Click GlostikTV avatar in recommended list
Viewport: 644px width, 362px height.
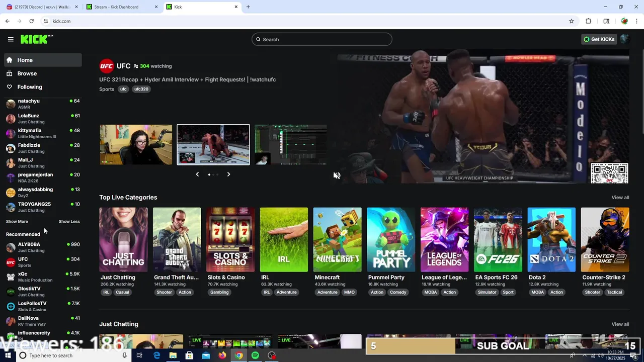pos(11,292)
